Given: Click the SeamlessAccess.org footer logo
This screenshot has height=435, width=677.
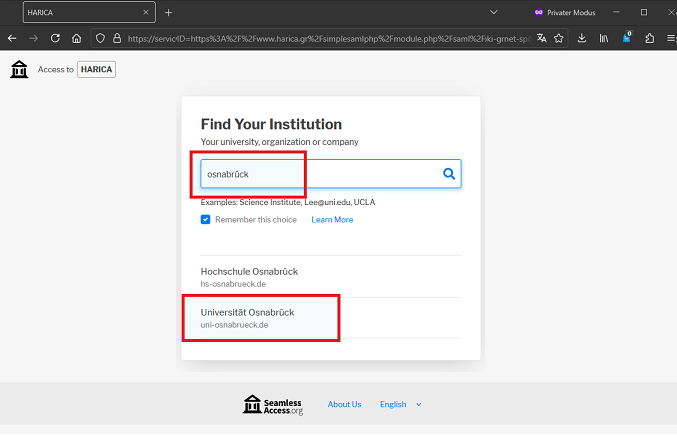Looking at the screenshot, I should tap(273, 405).
